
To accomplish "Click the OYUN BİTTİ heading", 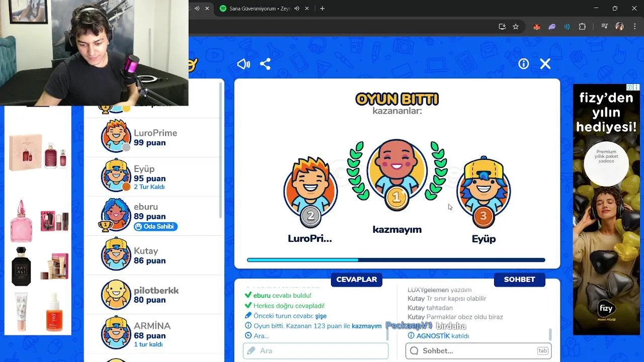I will (397, 99).
